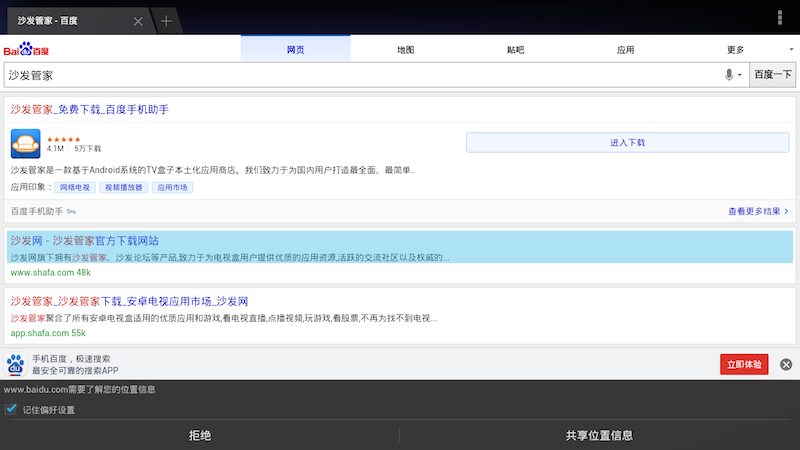The width and height of the screenshot is (800, 450).
Task: Click the 手机百度 paw app icon
Action: click(15, 364)
